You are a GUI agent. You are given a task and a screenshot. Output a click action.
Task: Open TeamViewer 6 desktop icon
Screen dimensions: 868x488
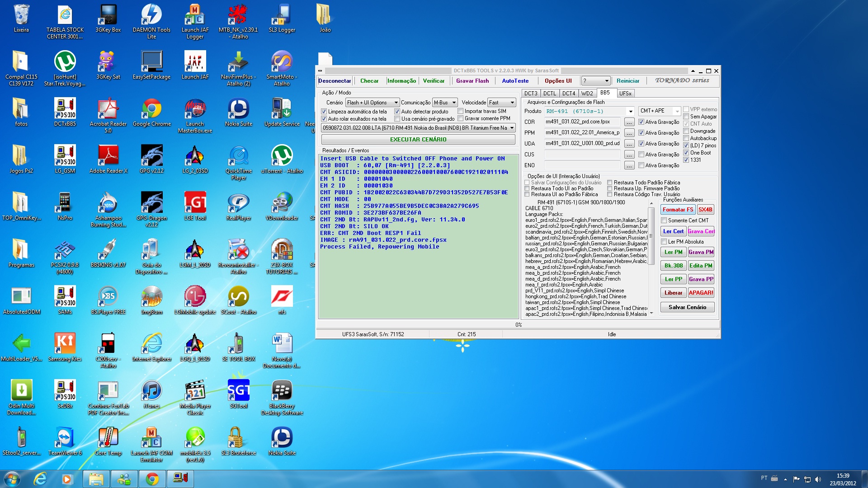65,441
